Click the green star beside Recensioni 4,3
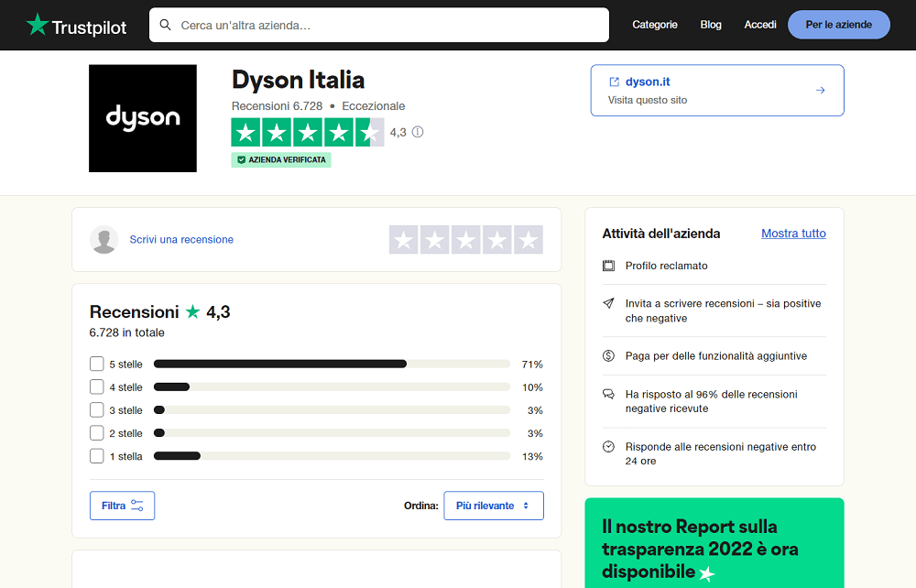Image resolution: width=916 pixels, height=588 pixels. 192,311
